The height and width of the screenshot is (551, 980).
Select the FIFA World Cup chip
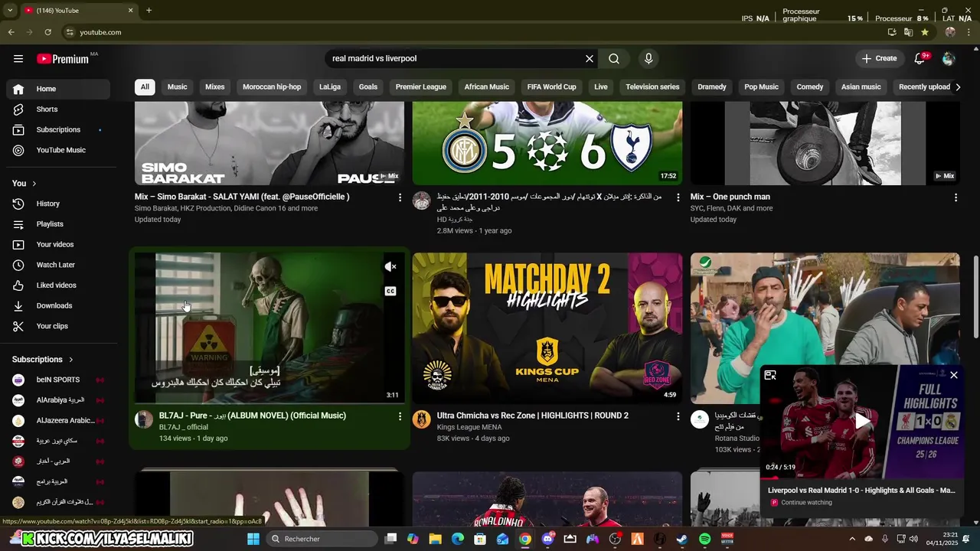point(551,87)
